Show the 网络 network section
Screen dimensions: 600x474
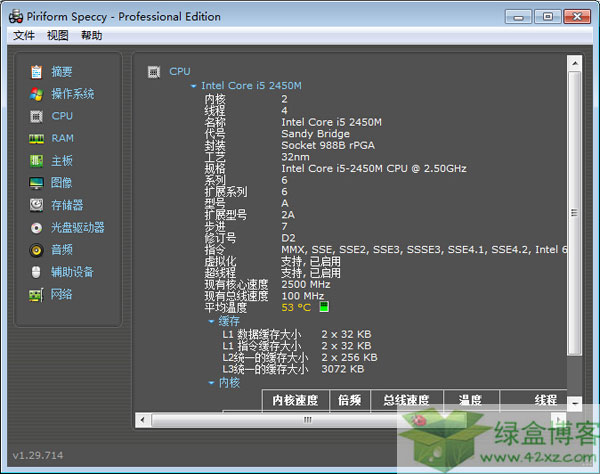(62, 295)
